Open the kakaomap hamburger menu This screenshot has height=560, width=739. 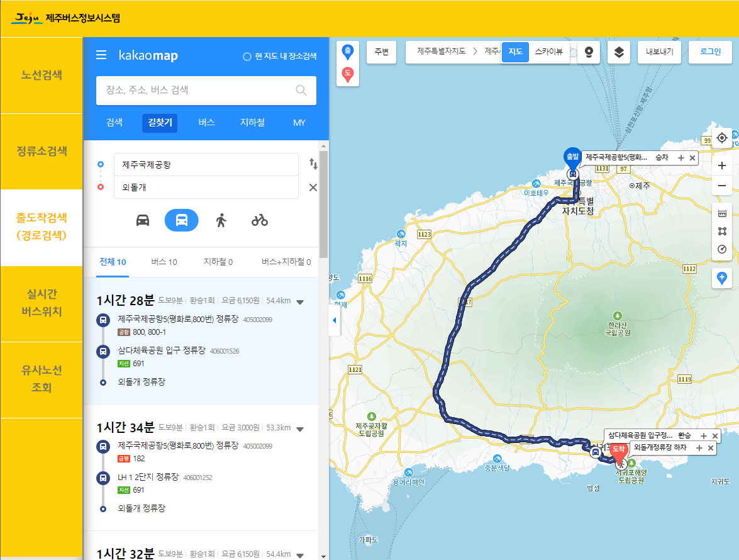coord(101,55)
